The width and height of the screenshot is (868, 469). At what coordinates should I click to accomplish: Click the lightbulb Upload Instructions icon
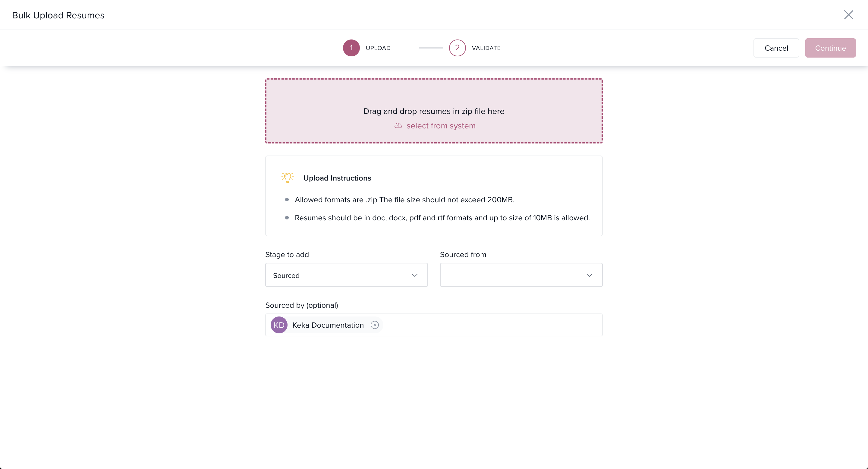tap(288, 178)
